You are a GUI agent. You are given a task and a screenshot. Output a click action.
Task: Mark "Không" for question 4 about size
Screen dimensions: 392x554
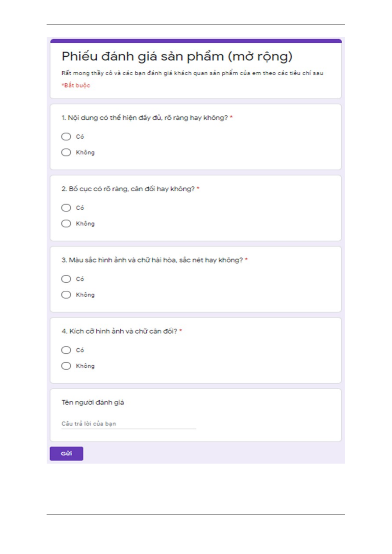[x=66, y=366]
